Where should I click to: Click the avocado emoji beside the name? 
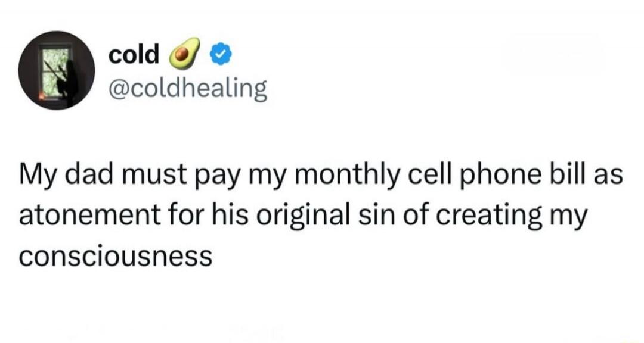[x=184, y=53]
